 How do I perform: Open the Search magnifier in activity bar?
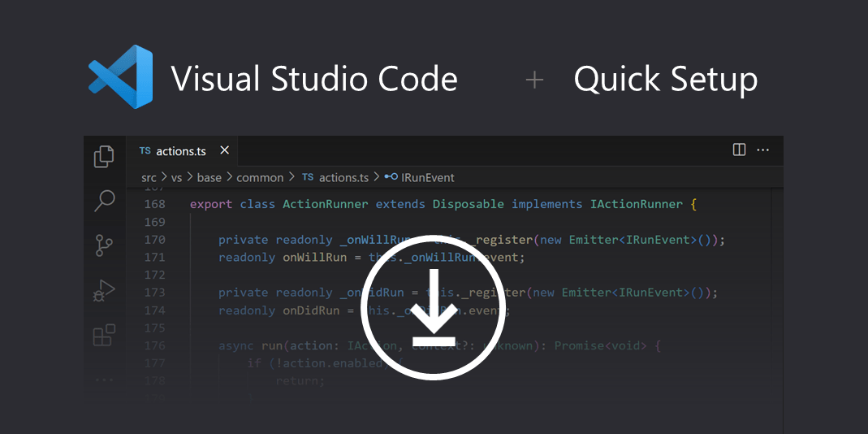(x=104, y=201)
